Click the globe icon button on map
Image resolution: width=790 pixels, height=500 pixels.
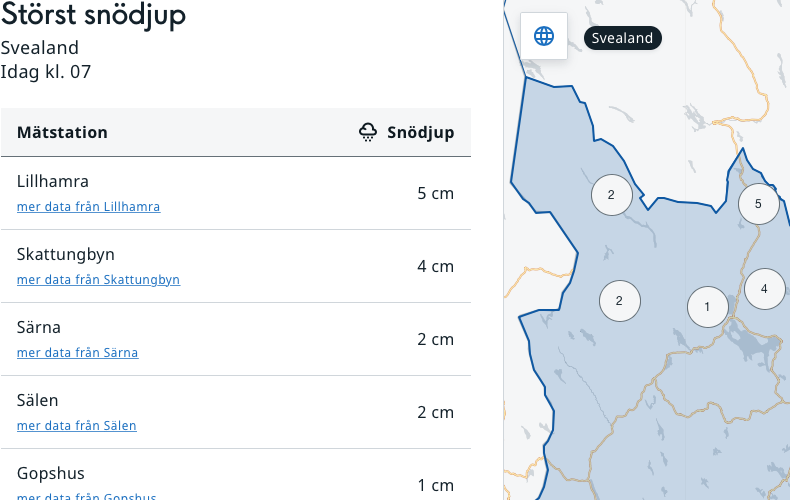click(544, 37)
